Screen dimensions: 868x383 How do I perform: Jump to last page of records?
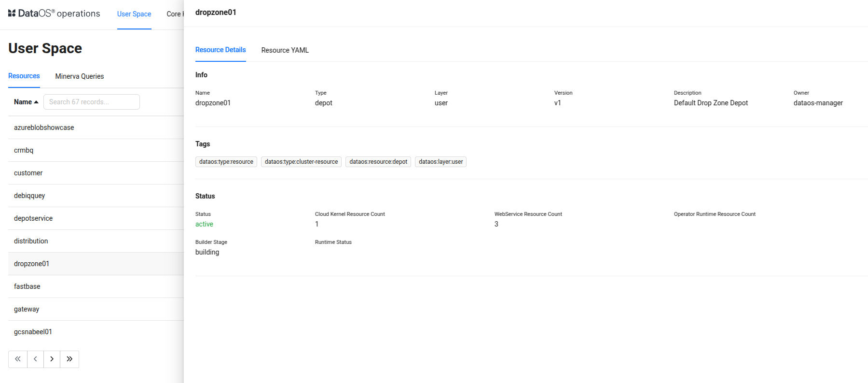coord(69,359)
